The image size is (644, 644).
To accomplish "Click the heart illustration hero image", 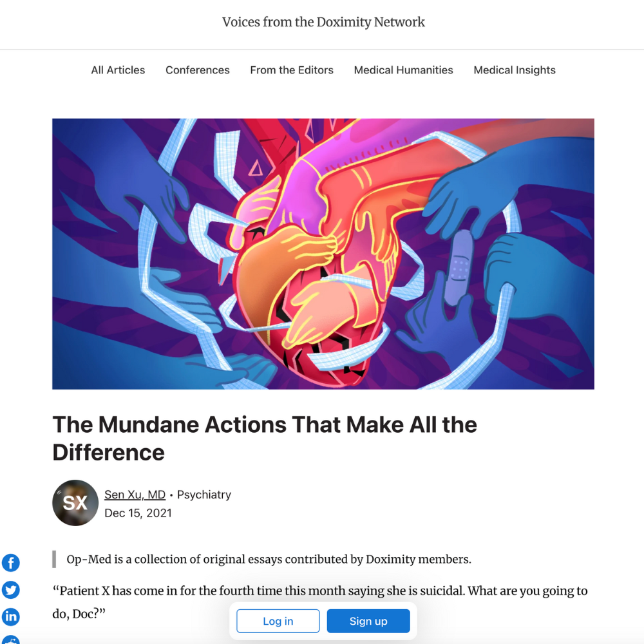I will tap(323, 254).
